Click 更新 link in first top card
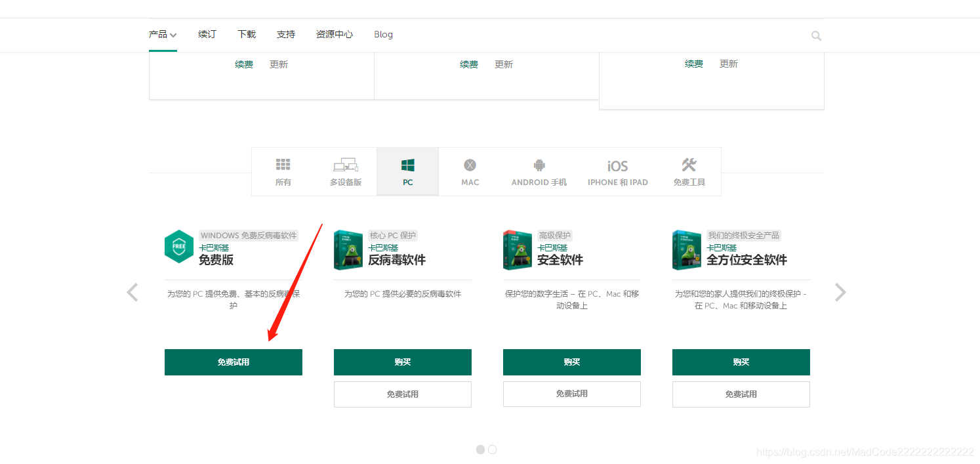 click(x=279, y=64)
